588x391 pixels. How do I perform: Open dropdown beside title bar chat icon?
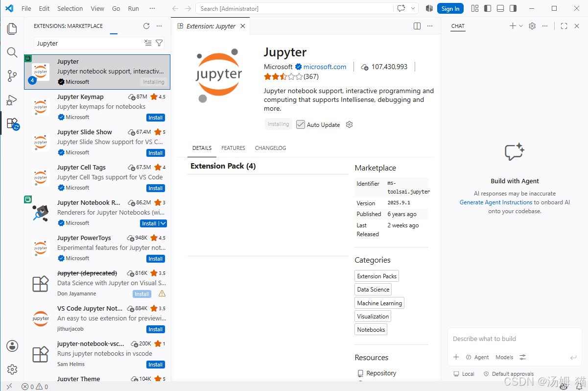414,8
